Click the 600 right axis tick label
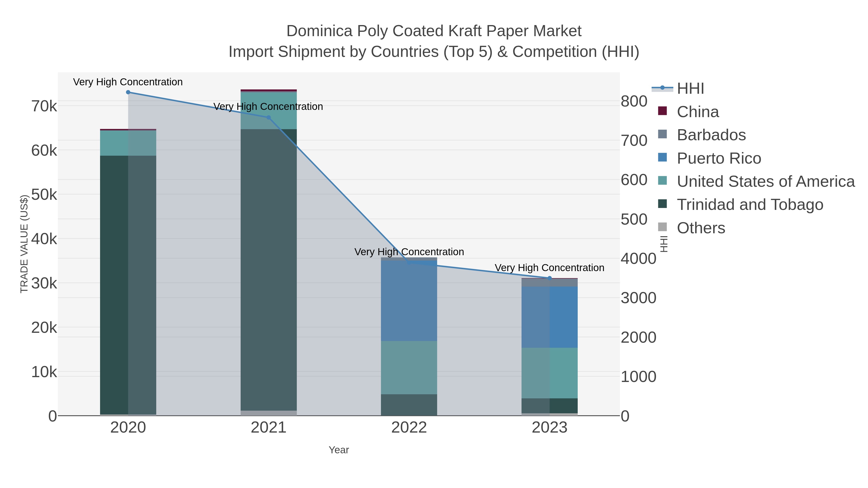The image size is (868, 488). [x=634, y=180]
